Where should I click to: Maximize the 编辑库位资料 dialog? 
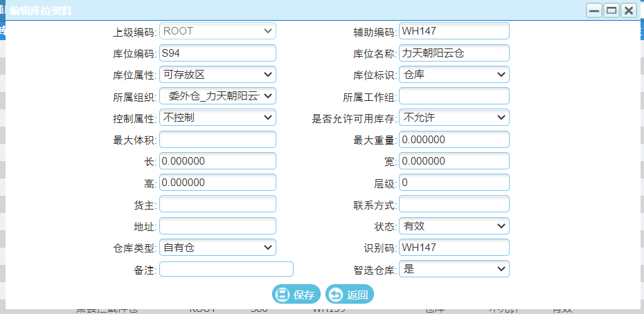pos(611,10)
